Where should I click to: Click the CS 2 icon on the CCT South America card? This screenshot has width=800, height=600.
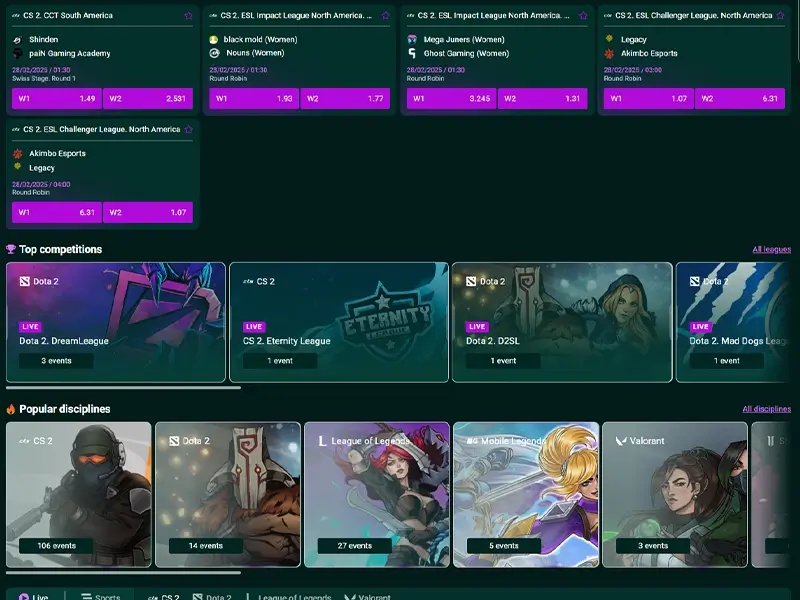click(16, 15)
